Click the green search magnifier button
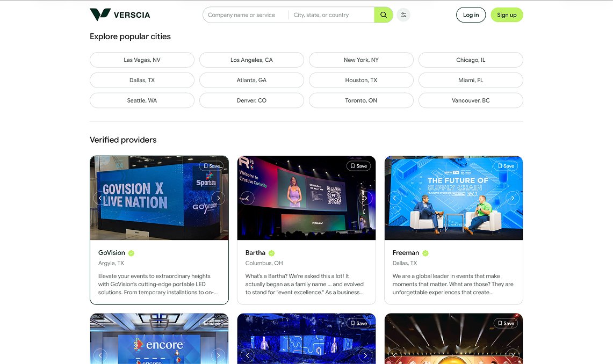613x364 pixels. pyautogui.click(x=384, y=15)
